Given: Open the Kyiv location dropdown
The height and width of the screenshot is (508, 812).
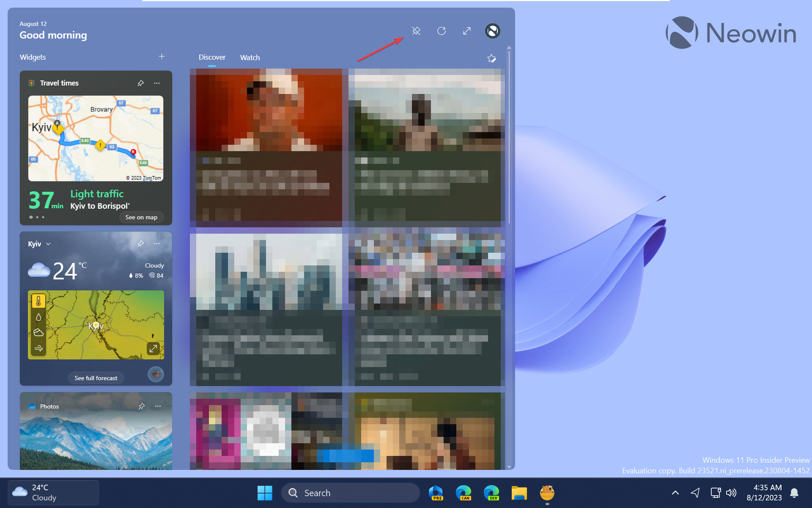Looking at the screenshot, I should [48, 244].
